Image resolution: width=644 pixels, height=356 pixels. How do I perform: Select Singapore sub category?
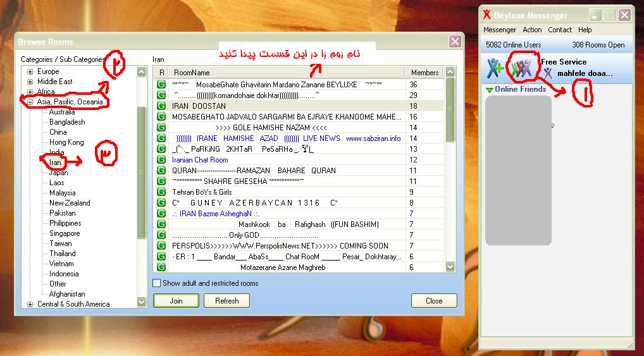coord(65,233)
